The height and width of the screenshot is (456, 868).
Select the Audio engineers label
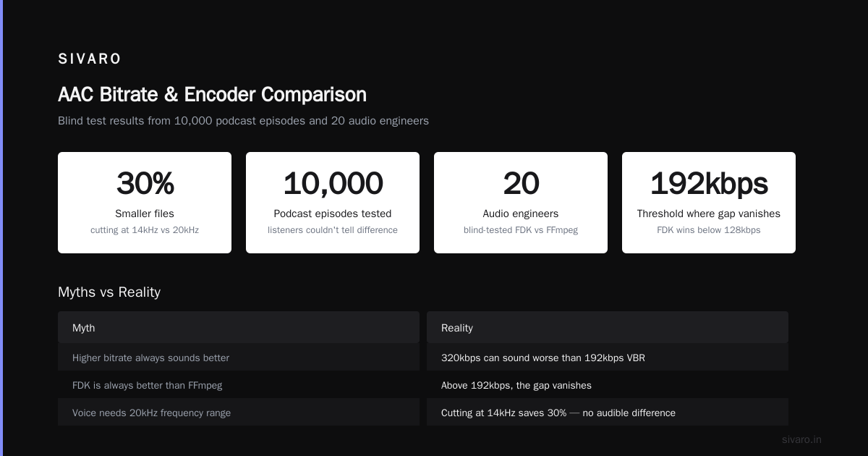[x=521, y=214]
